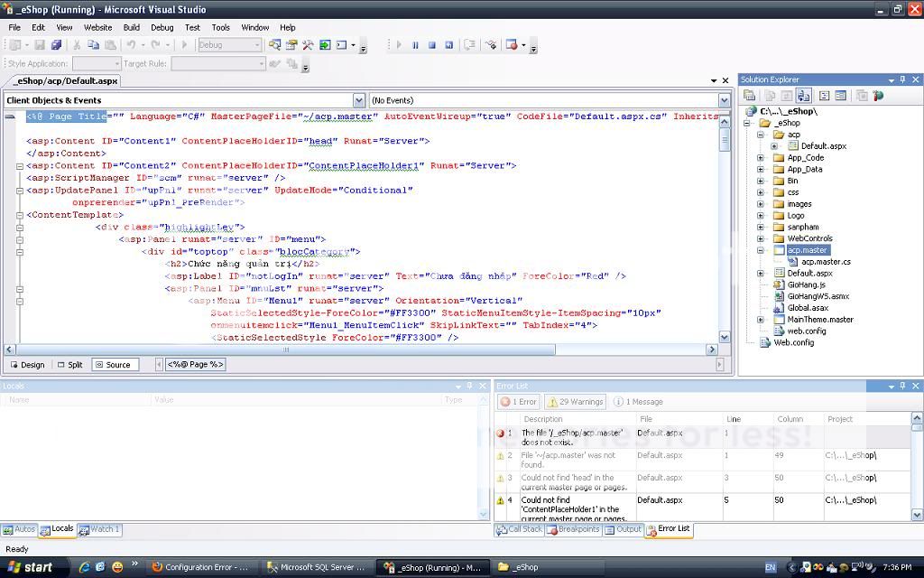The height and width of the screenshot is (578, 924).
Task: Click View Designer icon in Solution Explorer toolbar
Action: point(841,95)
